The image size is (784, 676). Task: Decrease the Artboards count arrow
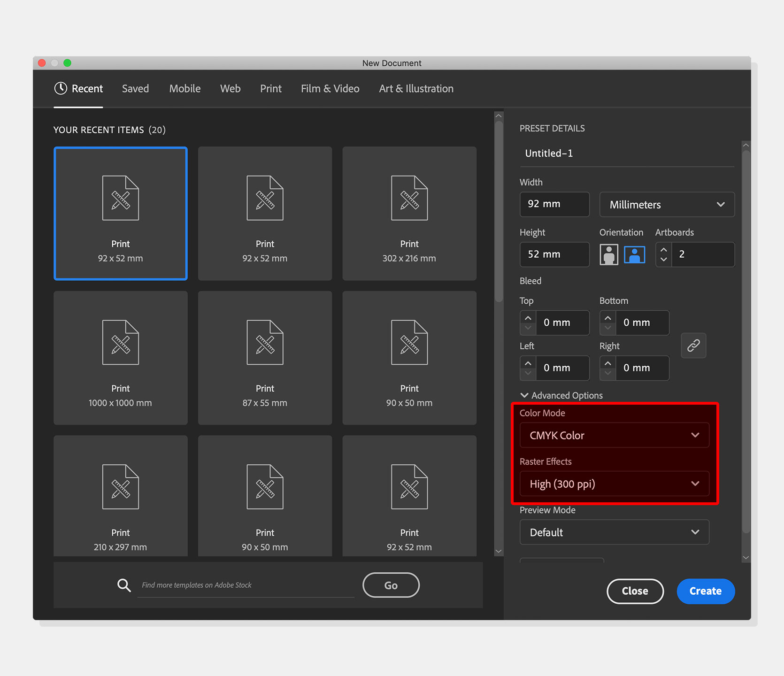click(x=663, y=260)
